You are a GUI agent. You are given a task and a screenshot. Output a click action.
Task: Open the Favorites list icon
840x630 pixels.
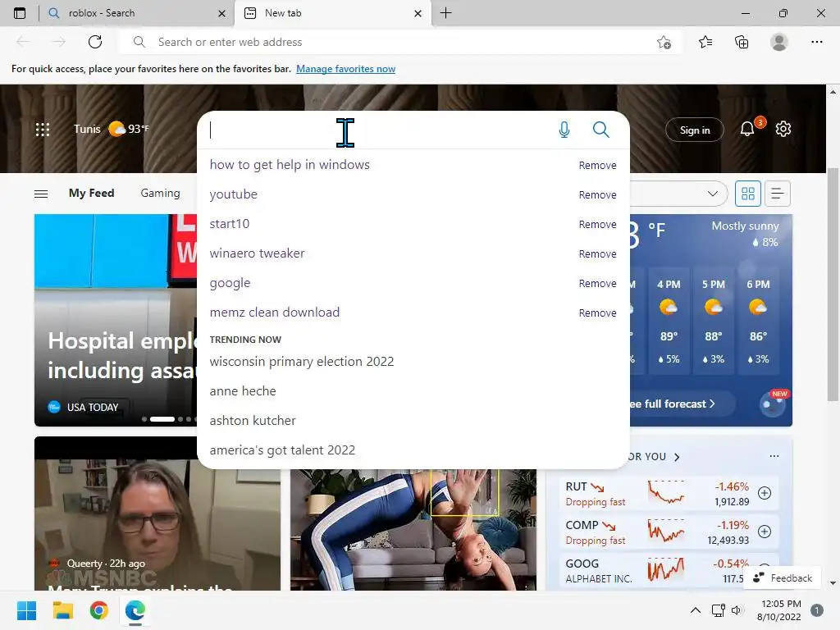pyautogui.click(x=705, y=42)
